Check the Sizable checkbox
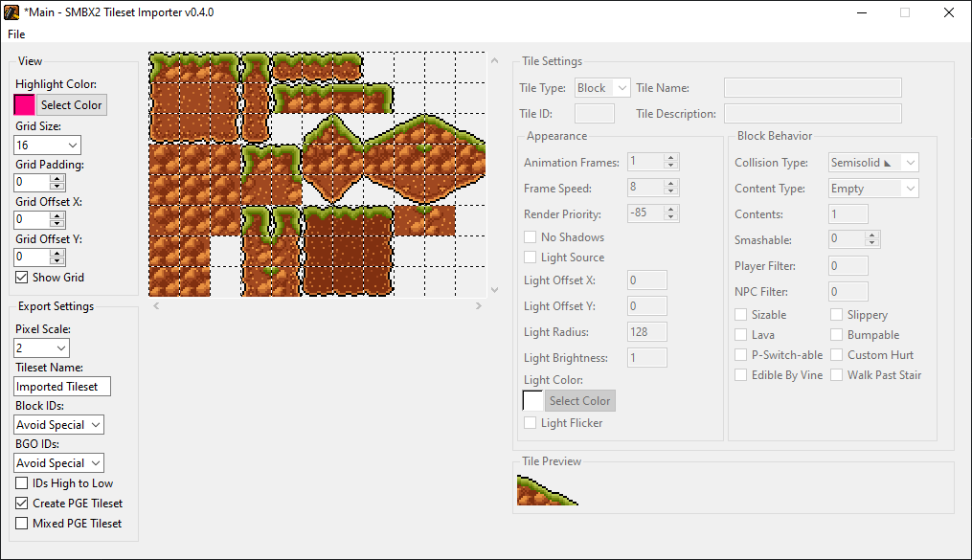Screen dimensions: 972x560 point(741,315)
